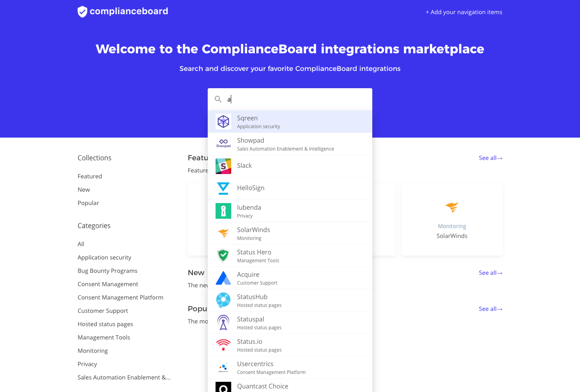Open Quantcast Choice suggestion
The image size is (580, 392).
click(290, 386)
